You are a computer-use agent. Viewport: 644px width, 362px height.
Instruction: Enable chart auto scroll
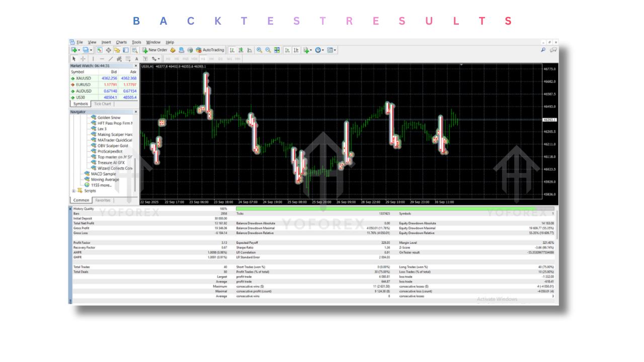(287, 50)
